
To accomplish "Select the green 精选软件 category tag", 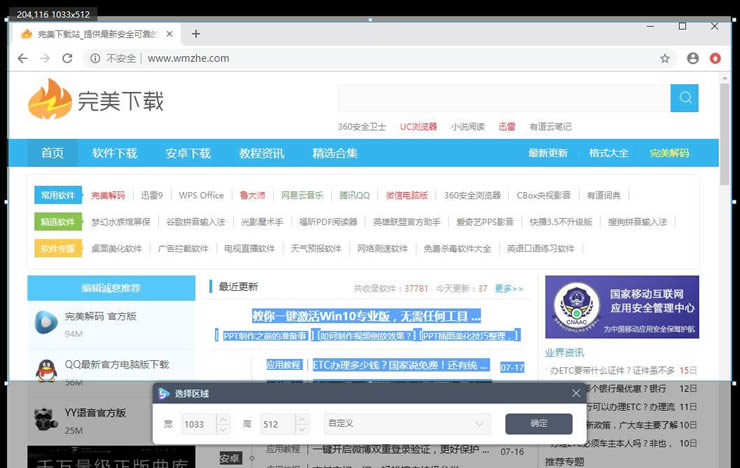I will coord(58,221).
